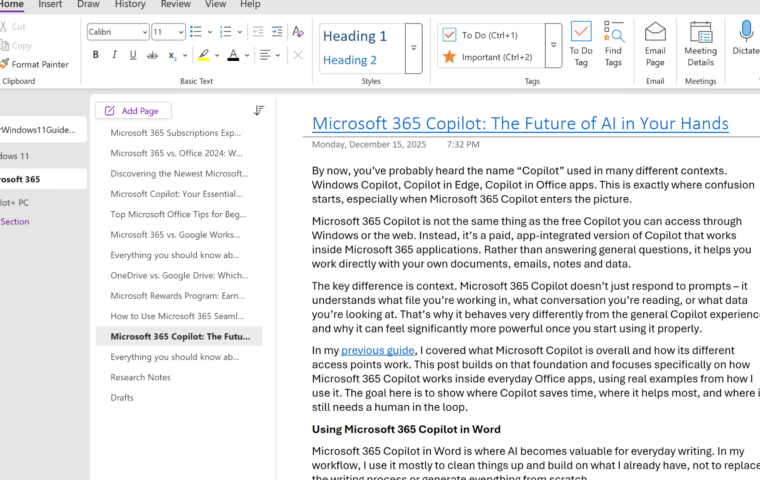The height and width of the screenshot is (480, 760).
Task: Open page 'Microsoft Rewards Program: Earn...'
Action: coord(177,296)
